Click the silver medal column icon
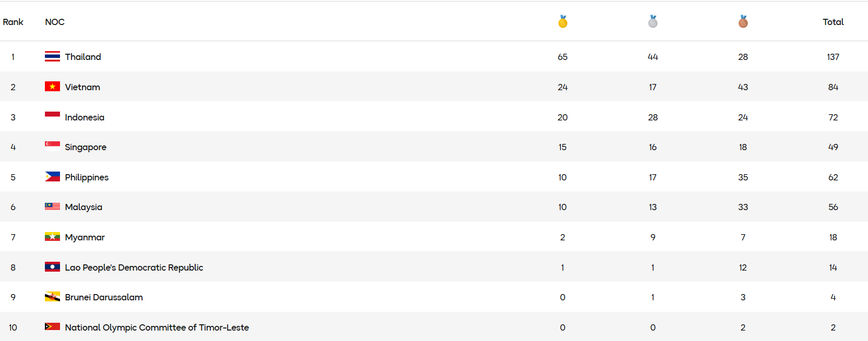 tap(652, 21)
